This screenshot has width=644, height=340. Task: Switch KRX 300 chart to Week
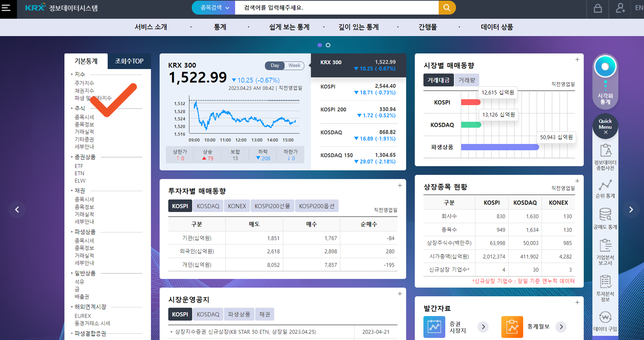point(294,65)
